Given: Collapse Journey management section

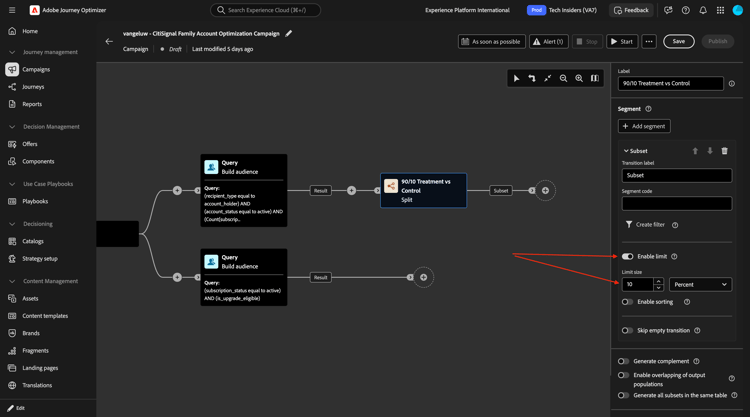Looking at the screenshot, I should point(12,52).
